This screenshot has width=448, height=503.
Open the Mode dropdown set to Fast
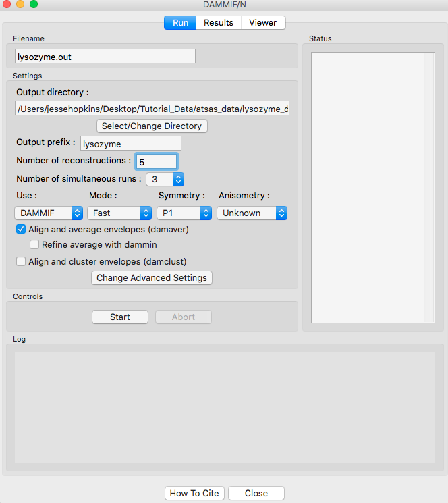pos(119,213)
